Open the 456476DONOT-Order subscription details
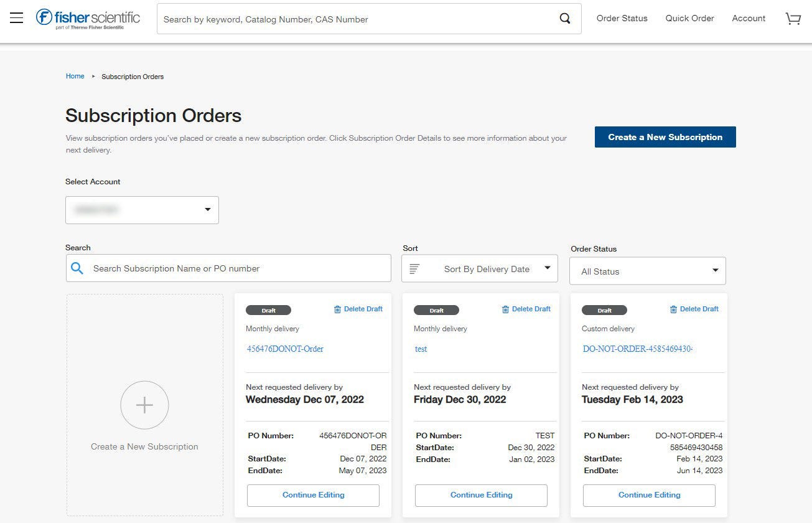 (285, 349)
